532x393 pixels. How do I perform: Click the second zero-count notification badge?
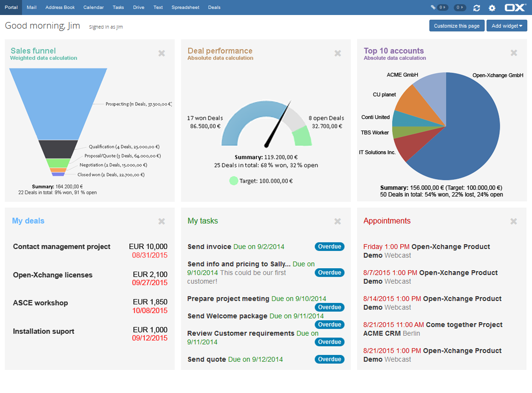(x=460, y=7)
